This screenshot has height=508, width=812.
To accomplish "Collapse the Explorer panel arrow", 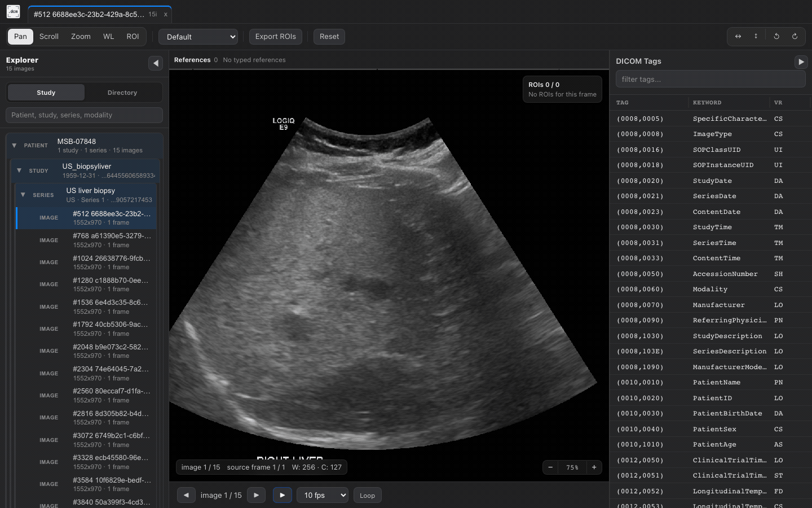I will click(156, 63).
